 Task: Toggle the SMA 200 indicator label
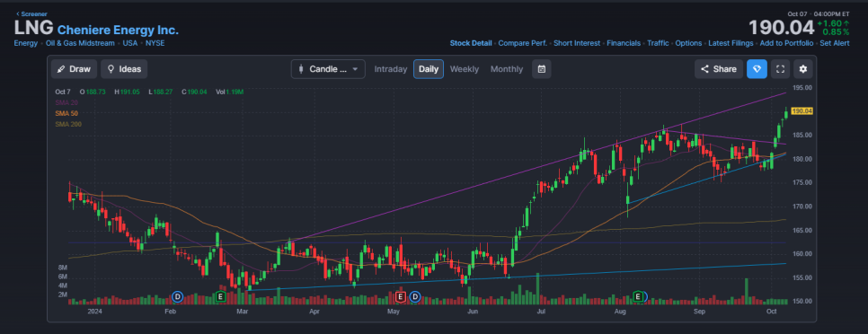point(68,124)
